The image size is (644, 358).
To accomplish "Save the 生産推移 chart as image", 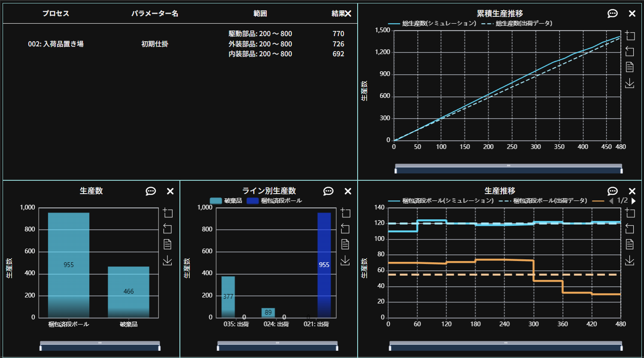I will tap(629, 261).
